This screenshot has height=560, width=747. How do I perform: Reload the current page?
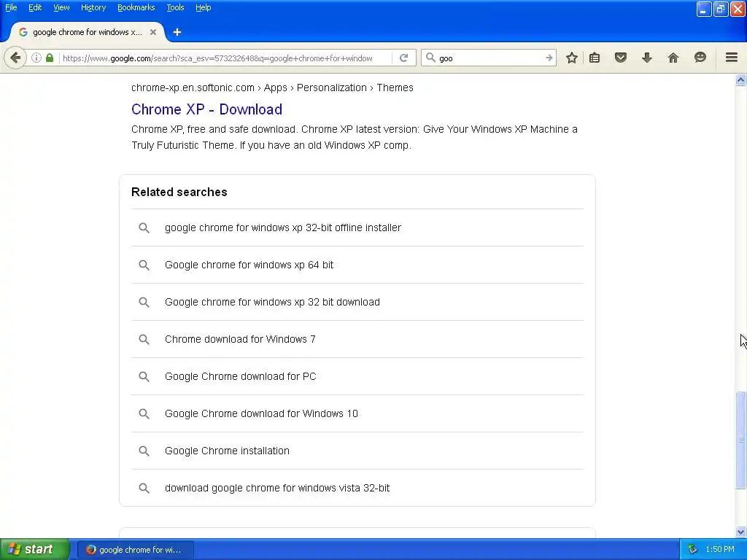coord(403,58)
